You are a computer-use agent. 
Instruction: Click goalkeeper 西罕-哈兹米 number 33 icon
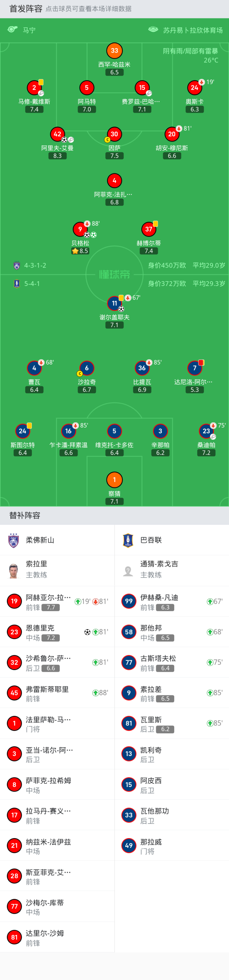pos(114,51)
